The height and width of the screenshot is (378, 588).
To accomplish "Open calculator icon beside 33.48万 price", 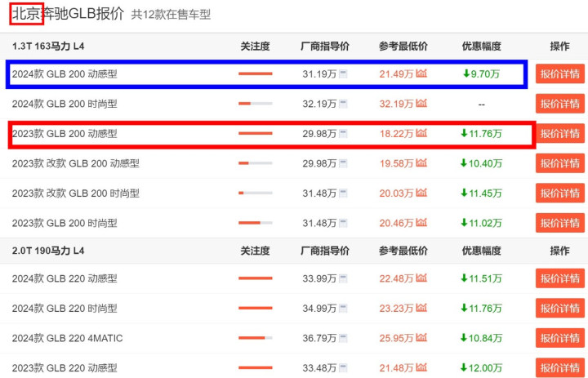I will (x=343, y=368).
